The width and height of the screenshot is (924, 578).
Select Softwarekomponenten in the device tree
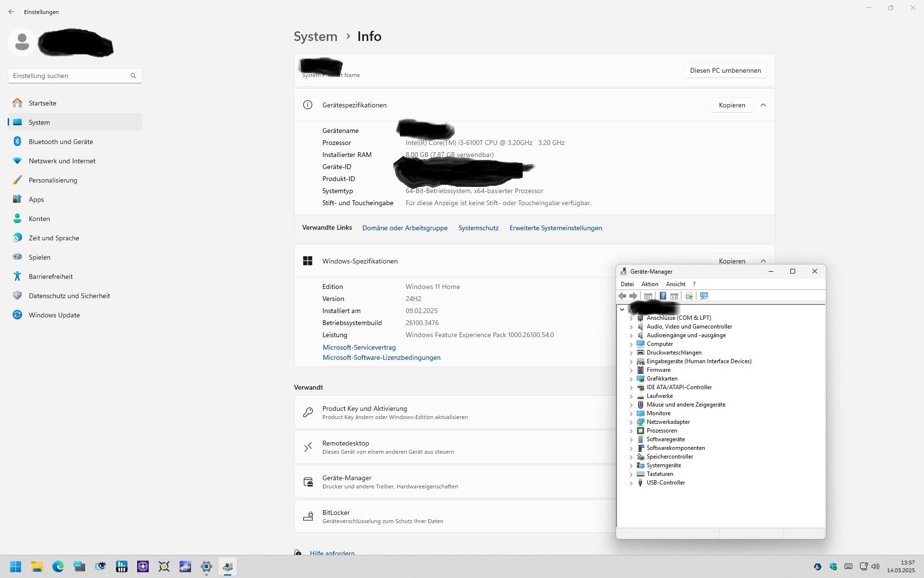676,448
